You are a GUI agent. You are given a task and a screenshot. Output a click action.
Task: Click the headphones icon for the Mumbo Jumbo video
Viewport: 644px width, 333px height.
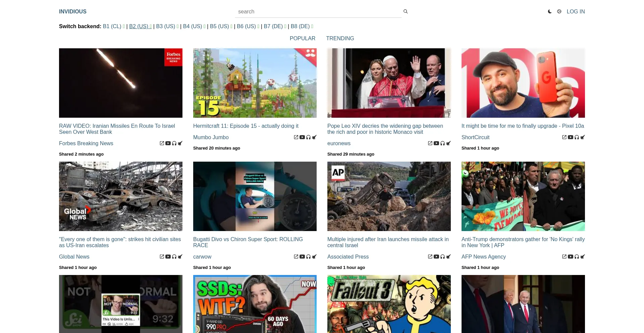(x=308, y=137)
